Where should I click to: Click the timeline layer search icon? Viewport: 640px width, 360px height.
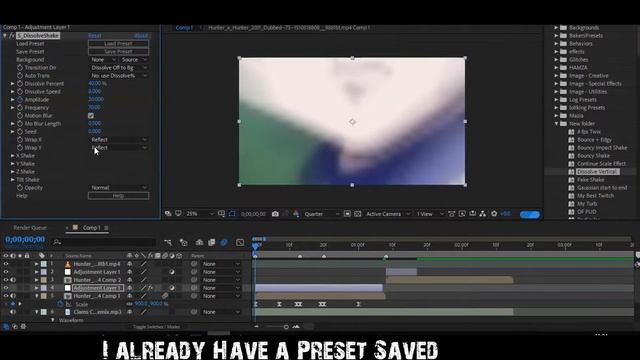57,242
